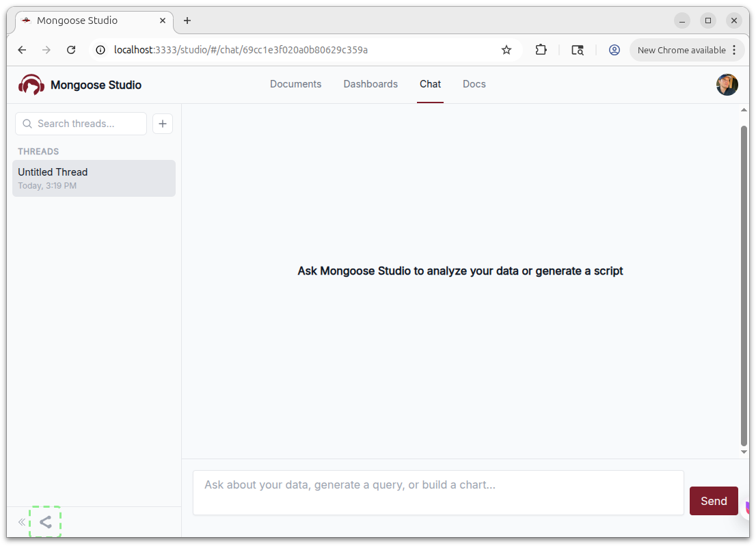Collapse the threads sidebar with double-chevron icon

[x=22, y=522]
